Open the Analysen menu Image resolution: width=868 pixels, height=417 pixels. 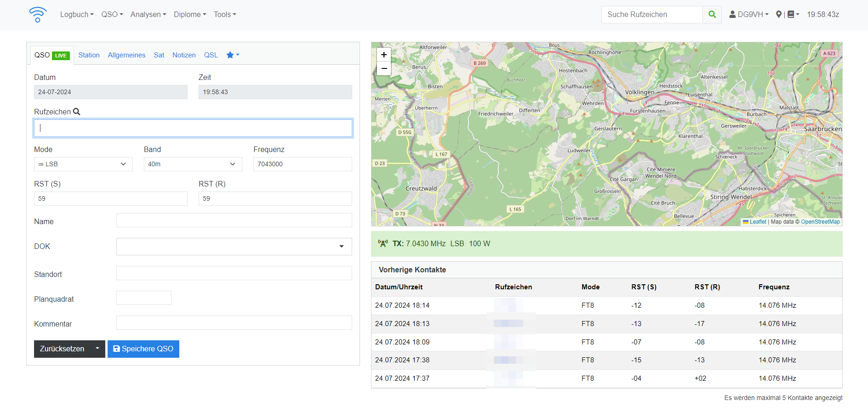[x=148, y=15]
